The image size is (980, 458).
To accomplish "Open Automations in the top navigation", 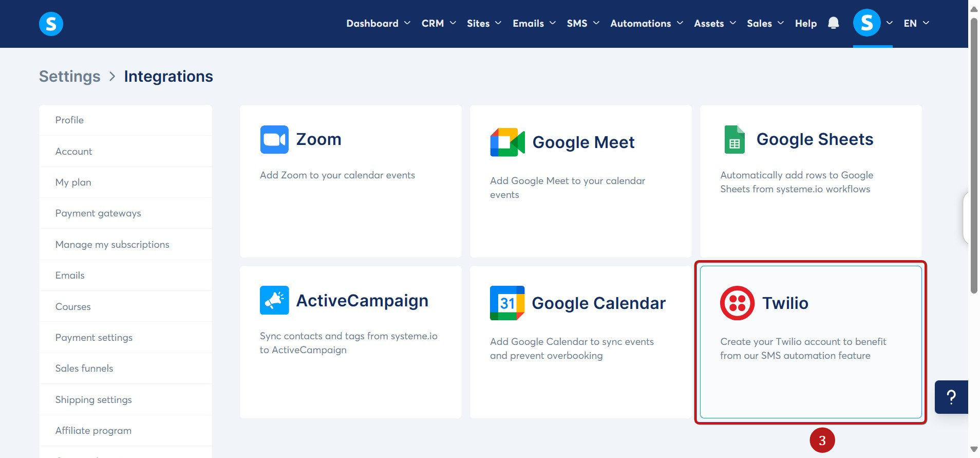I will coord(640,23).
